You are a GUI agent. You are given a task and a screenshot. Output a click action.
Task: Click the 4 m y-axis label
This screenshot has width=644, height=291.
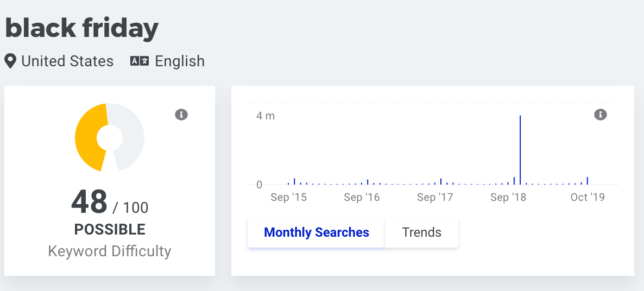click(266, 116)
